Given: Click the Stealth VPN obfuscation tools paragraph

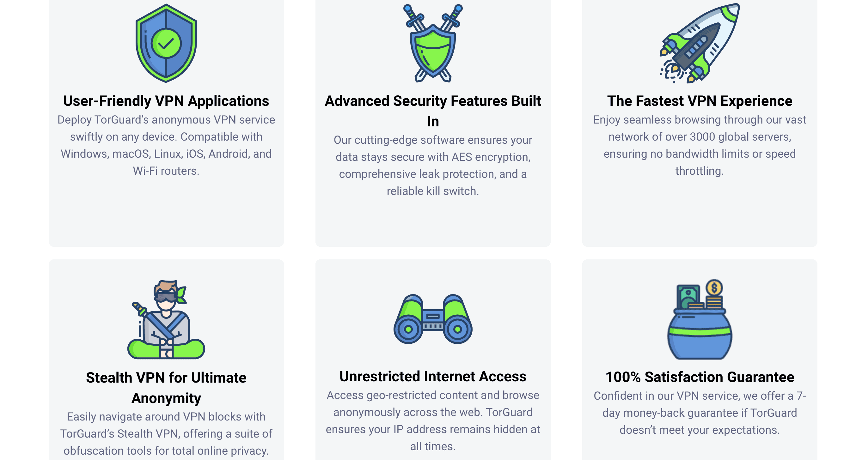Looking at the screenshot, I should [166, 434].
